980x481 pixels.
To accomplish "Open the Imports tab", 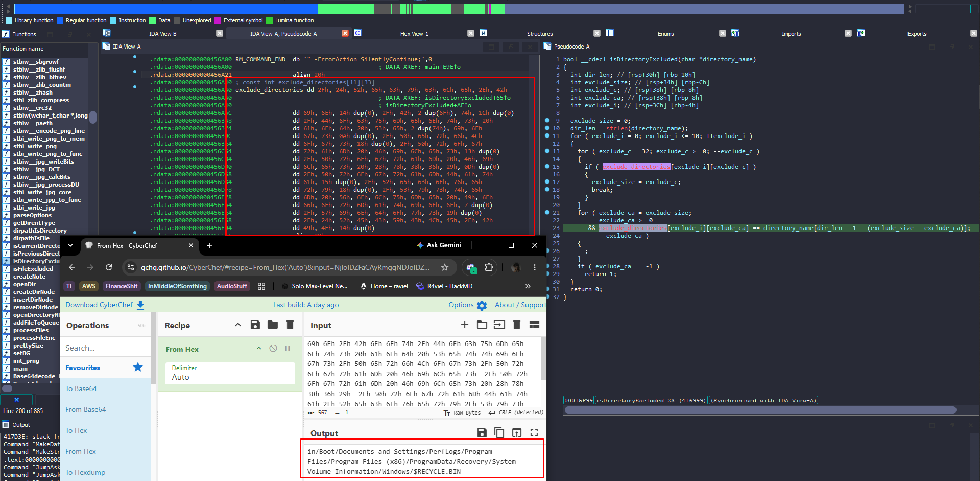I will [x=791, y=34].
